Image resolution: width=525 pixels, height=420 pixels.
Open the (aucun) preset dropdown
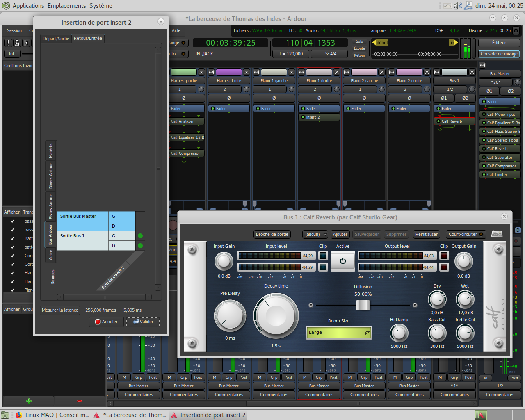pyautogui.click(x=315, y=234)
